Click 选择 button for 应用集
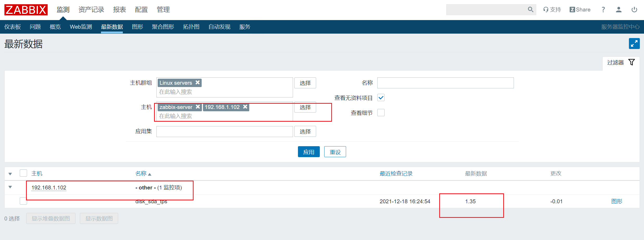 pos(305,131)
